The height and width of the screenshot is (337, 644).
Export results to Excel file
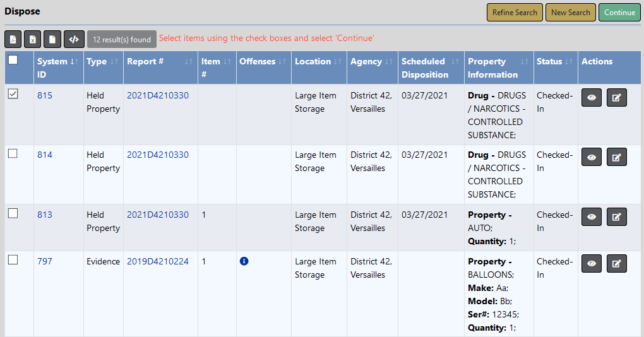(x=33, y=39)
